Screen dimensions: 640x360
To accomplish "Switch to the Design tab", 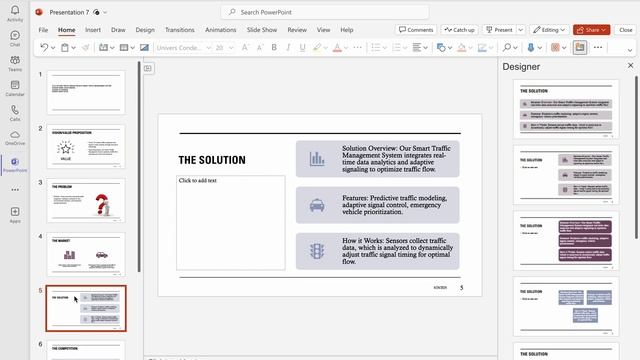I will point(145,30).
